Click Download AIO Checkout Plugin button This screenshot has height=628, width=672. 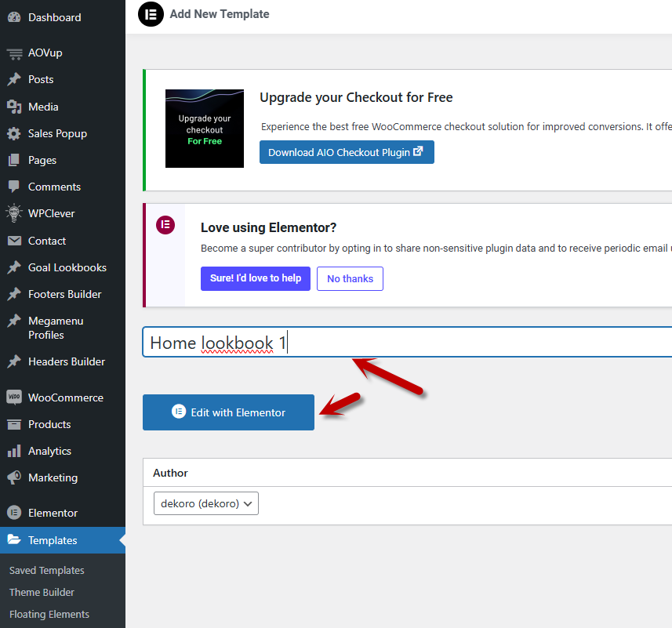click(347, 152)
